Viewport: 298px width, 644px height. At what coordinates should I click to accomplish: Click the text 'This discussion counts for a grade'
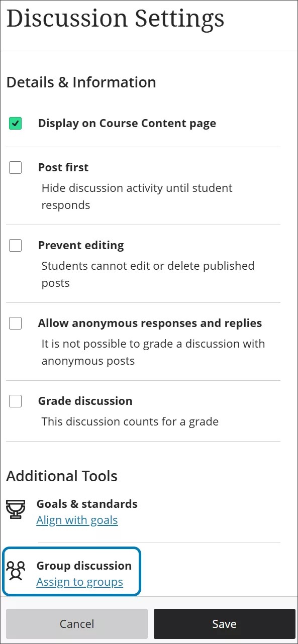click(130, 421)
